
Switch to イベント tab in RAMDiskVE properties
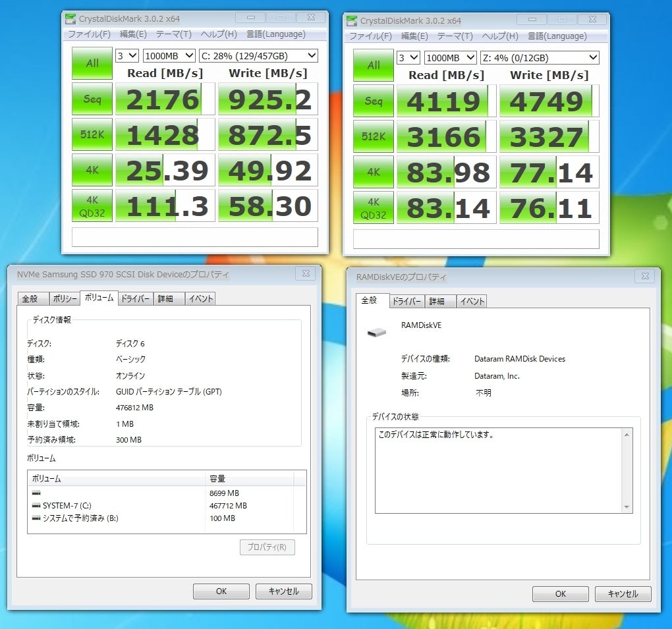pos(472,301)
